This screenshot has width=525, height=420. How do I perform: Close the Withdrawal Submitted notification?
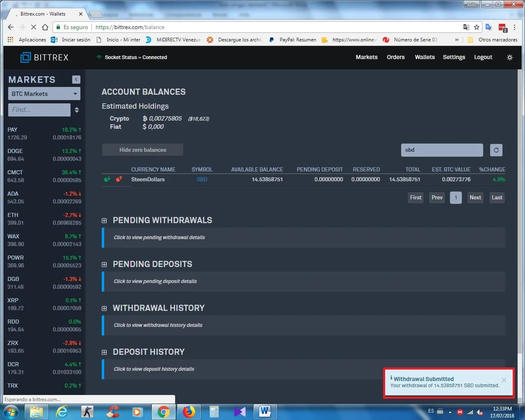coord(504,380)
